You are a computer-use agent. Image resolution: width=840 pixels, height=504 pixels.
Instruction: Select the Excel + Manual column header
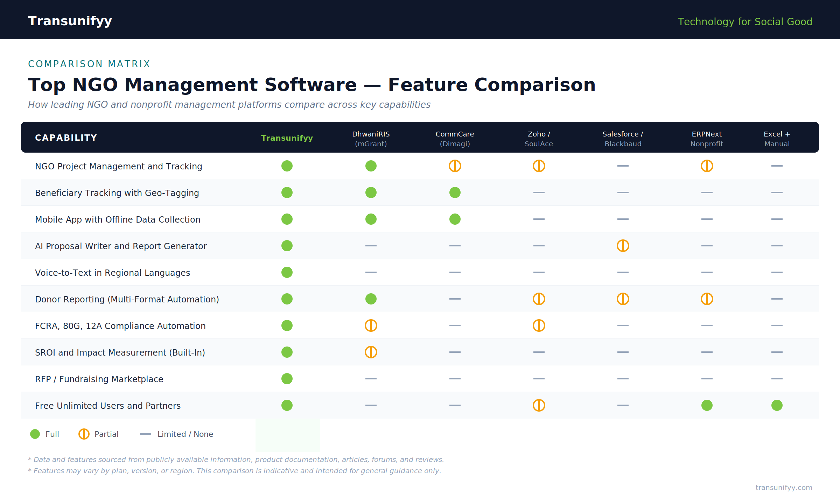click(777, 139)
